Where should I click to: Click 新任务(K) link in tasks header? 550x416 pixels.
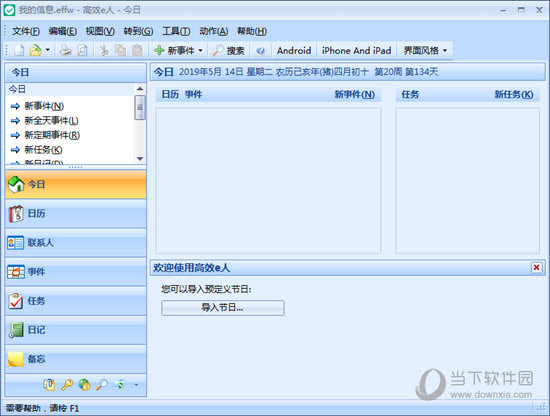514,94
